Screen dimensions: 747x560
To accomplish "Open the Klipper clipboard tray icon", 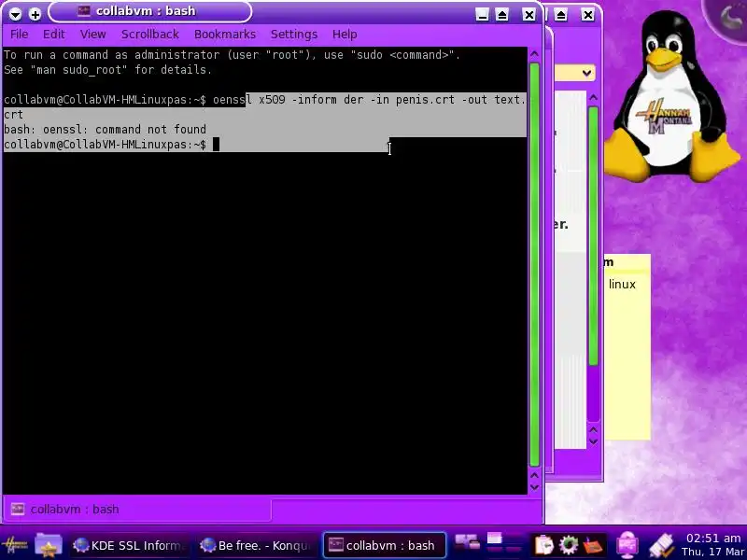I will (544, 545).
